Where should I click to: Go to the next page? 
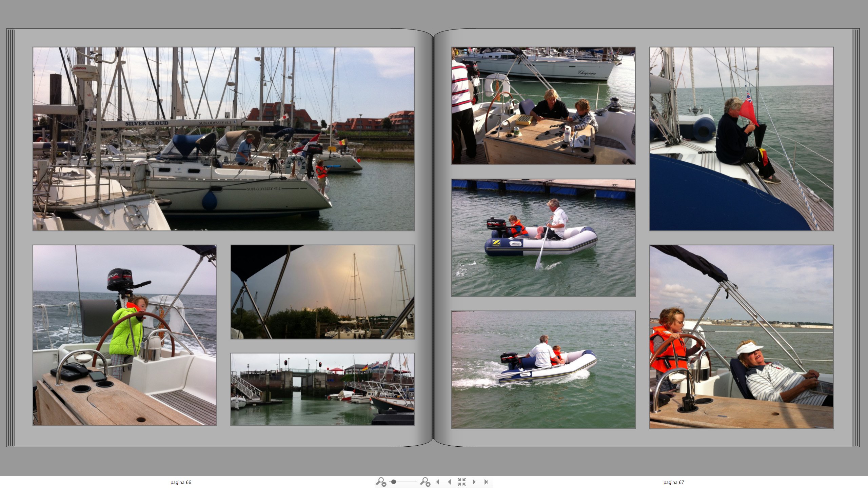tap(474, 482)
